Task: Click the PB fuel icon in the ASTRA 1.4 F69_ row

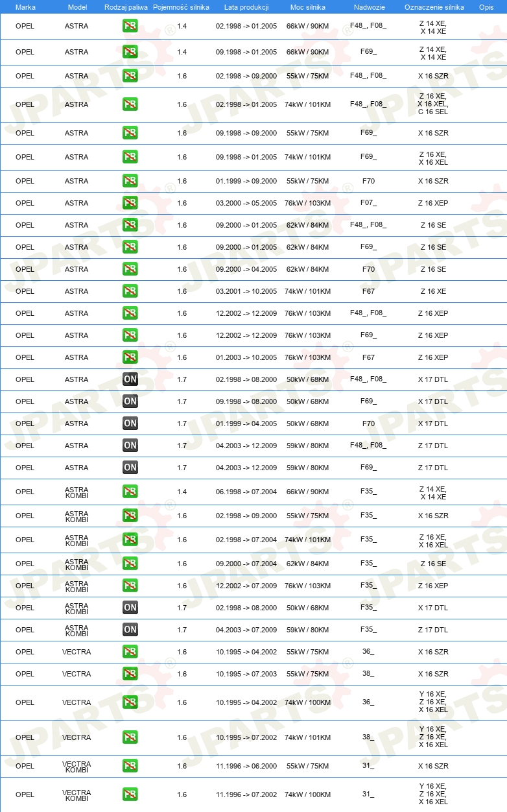Action: pyautogui.click(x=130, y=53)
